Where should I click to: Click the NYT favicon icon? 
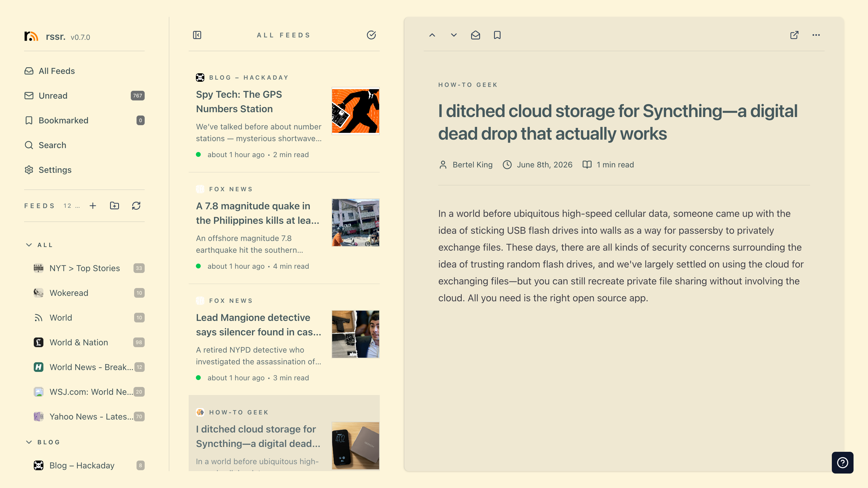click(x=38, y=268)
